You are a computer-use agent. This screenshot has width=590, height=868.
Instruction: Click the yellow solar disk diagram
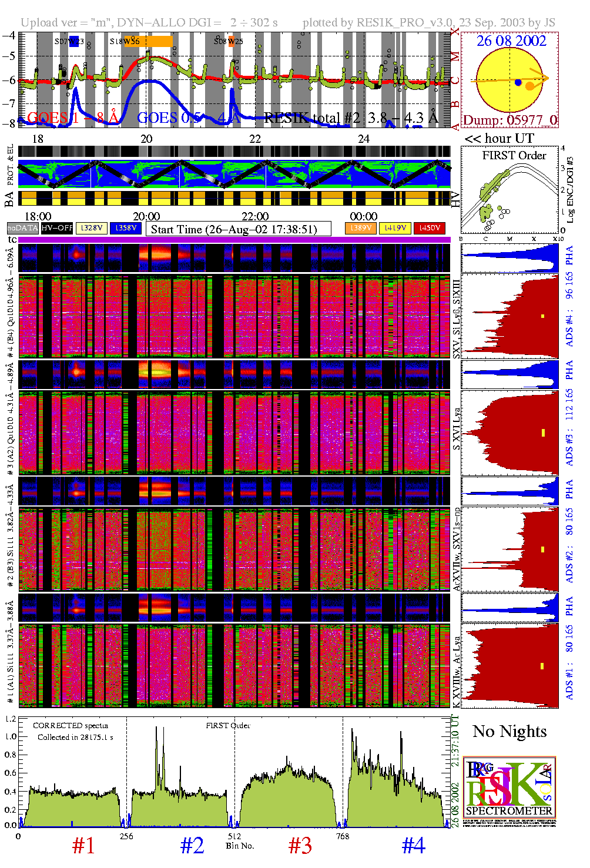pyautogui.click(x=509, y=79)
